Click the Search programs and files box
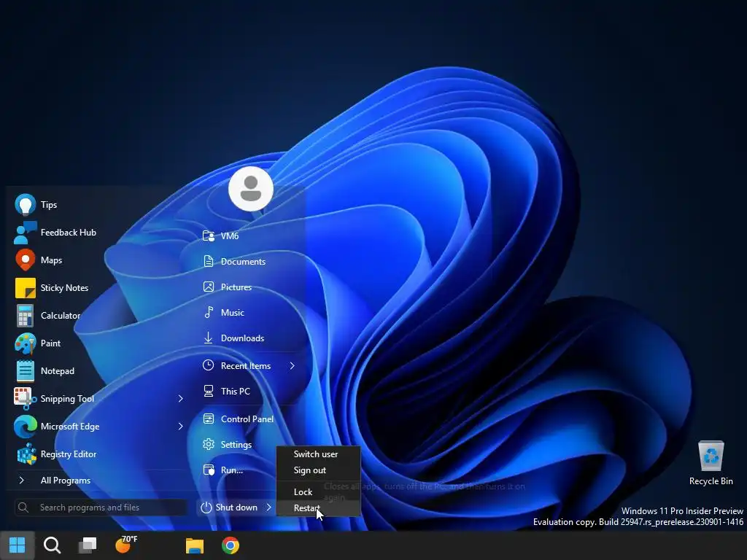Viewport: 747px width, 560px height. pyautogui.click(x=101, y=507)
